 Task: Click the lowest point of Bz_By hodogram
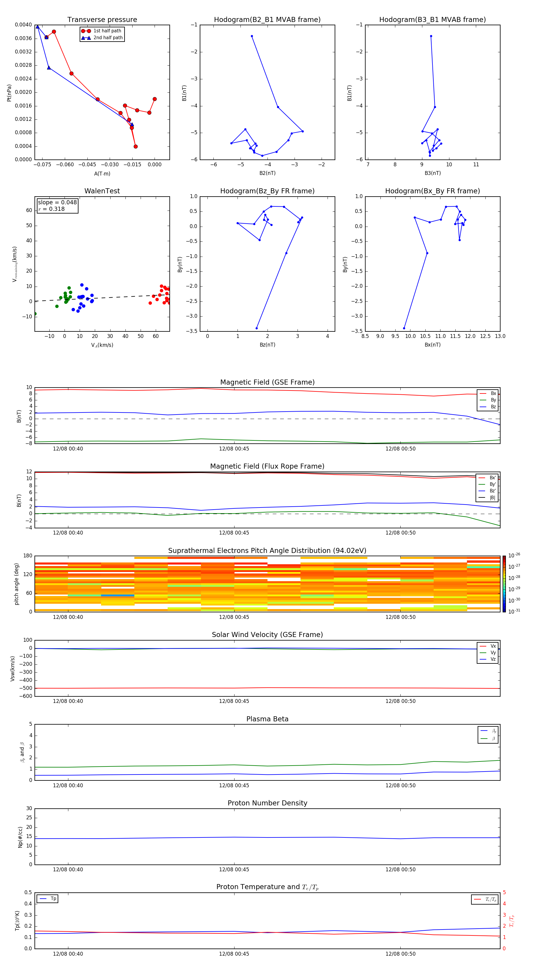pos(257,328)
